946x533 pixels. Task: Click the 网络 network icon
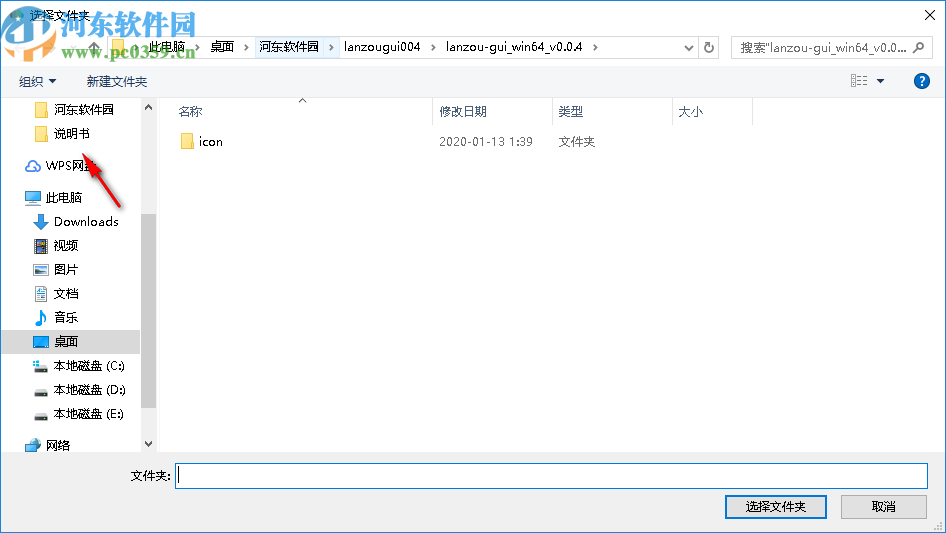33,445
